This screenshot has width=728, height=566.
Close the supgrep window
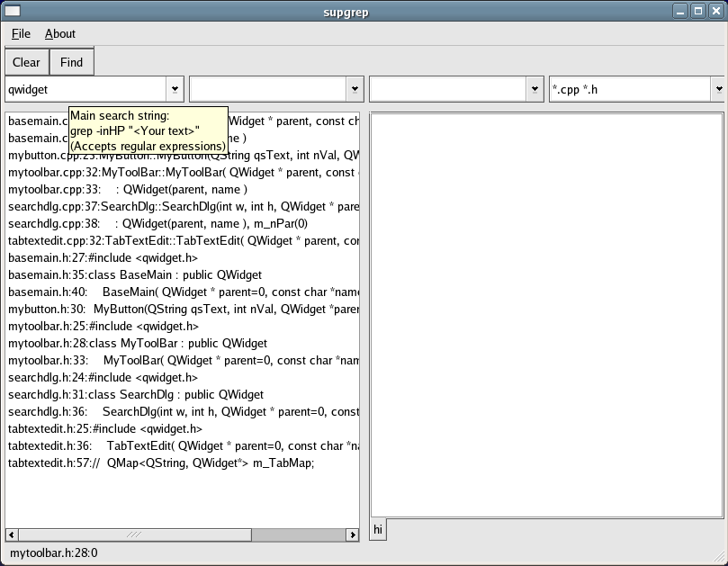[716, 11]
